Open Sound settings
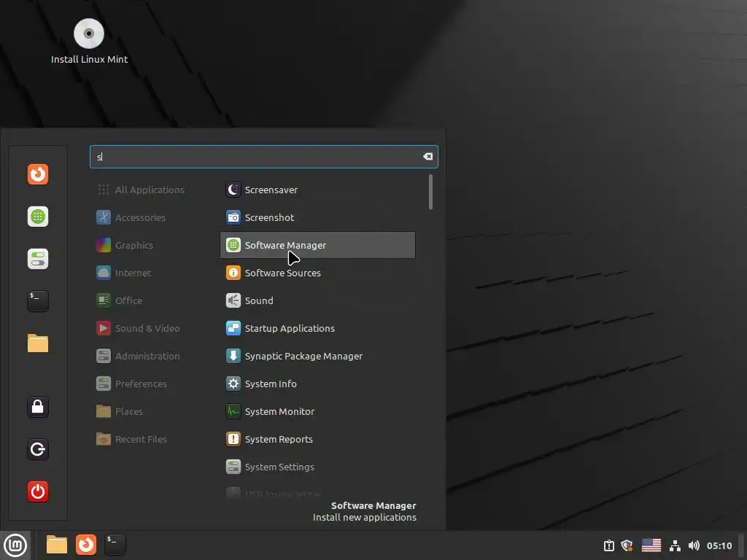Viewport: 747px width, 560px height. point(318,300)
